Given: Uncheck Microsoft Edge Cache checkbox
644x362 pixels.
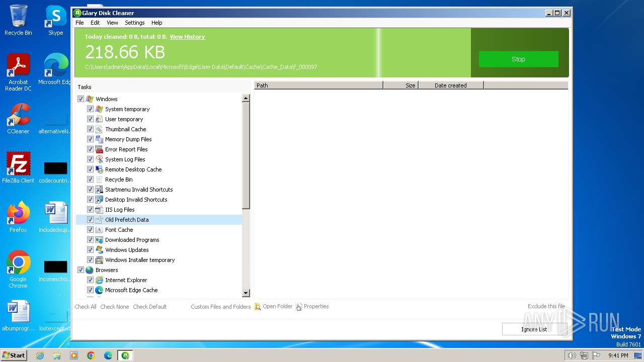Looking at the screenshot, I should click(90, 290).
